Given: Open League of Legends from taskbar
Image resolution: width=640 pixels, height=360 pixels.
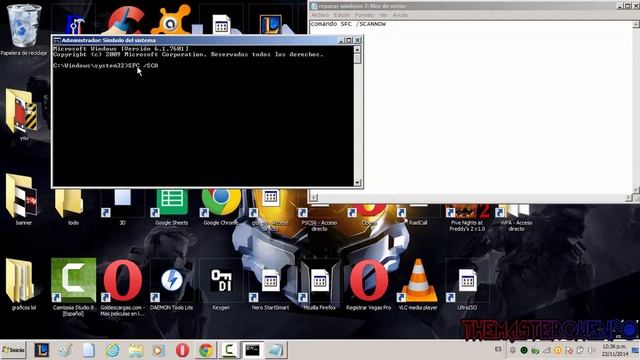Looking at the screenshot, I should [42, 350].
